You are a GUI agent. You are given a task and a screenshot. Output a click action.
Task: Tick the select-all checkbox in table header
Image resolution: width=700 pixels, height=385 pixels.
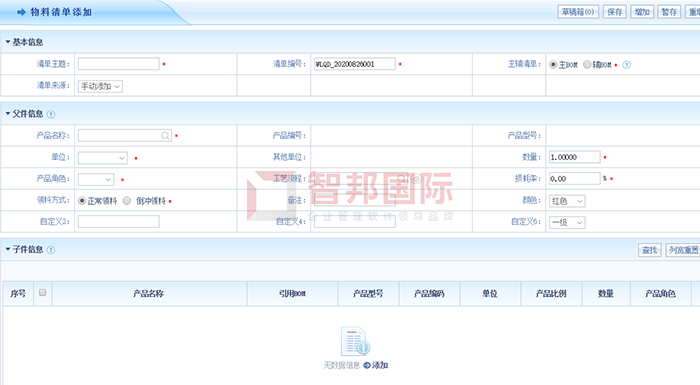coord(42,293)
